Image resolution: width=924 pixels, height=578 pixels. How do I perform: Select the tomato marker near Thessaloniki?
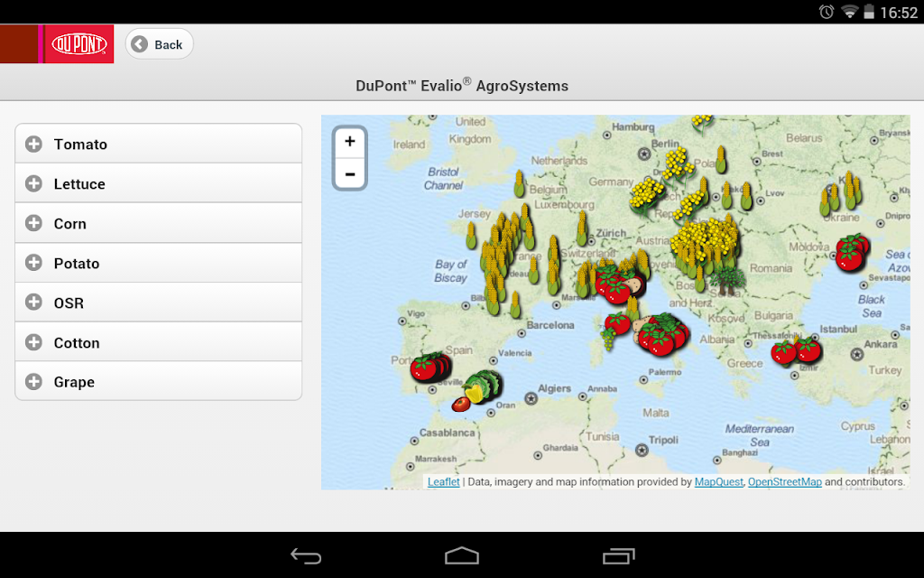tap(783, 352)
